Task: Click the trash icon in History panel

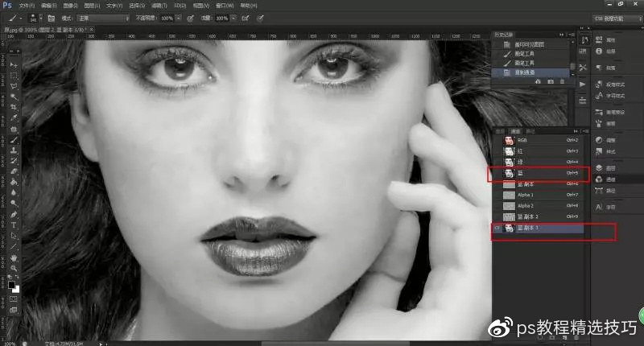Action: coord(562,82)
